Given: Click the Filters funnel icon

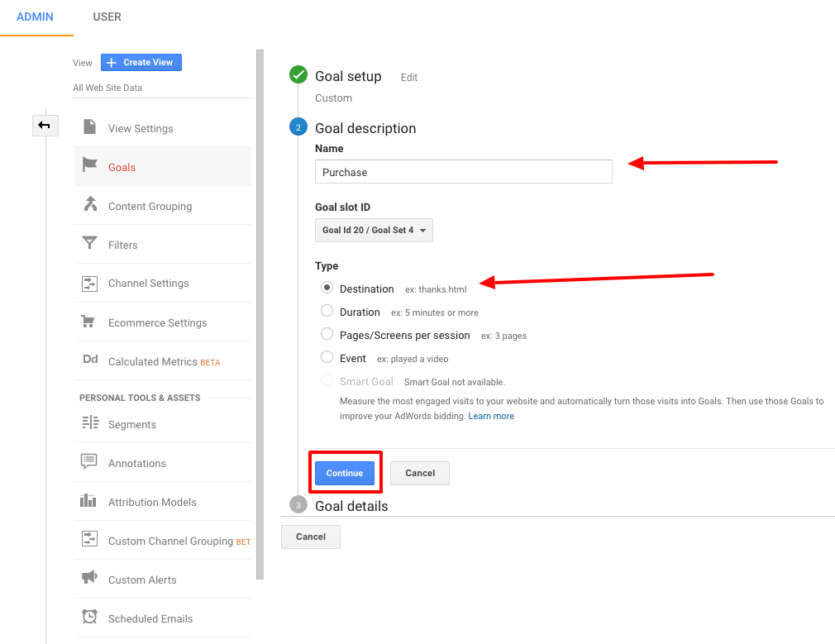Looking at the screenshot, I should tap(89, 243).
